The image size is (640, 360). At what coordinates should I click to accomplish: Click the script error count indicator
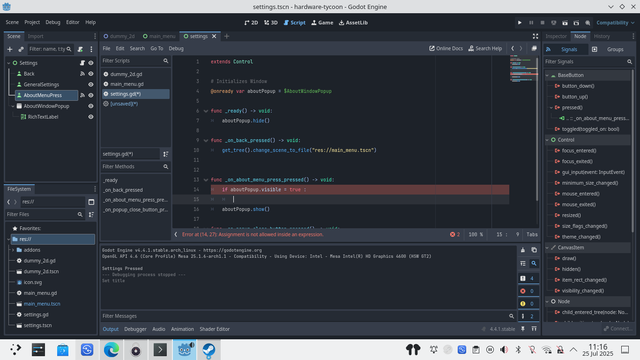coord(455,235)
